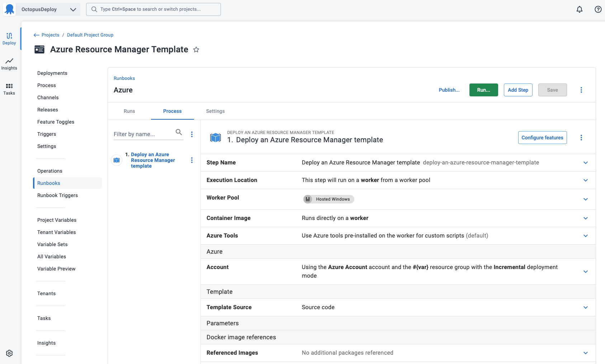Star the project as favorite
Image resolution: width=605 pixels, height=364 pixels.
coord(196,50)
